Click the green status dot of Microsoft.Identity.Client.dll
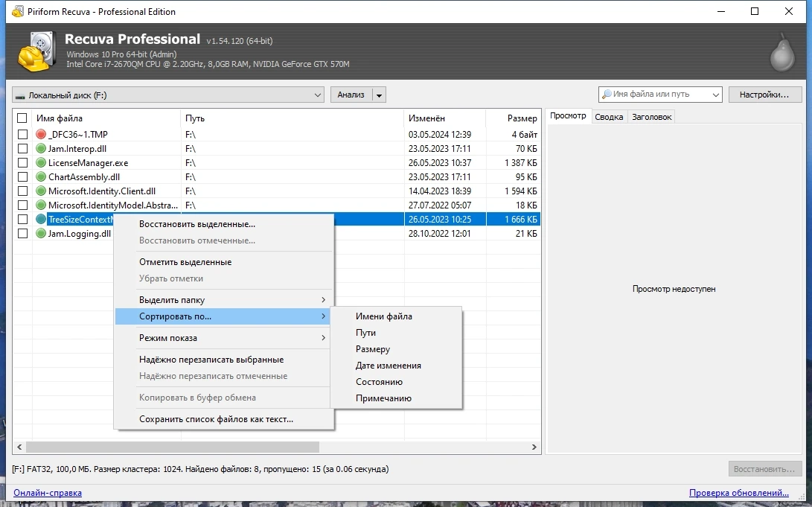 (x=41, y=191)
